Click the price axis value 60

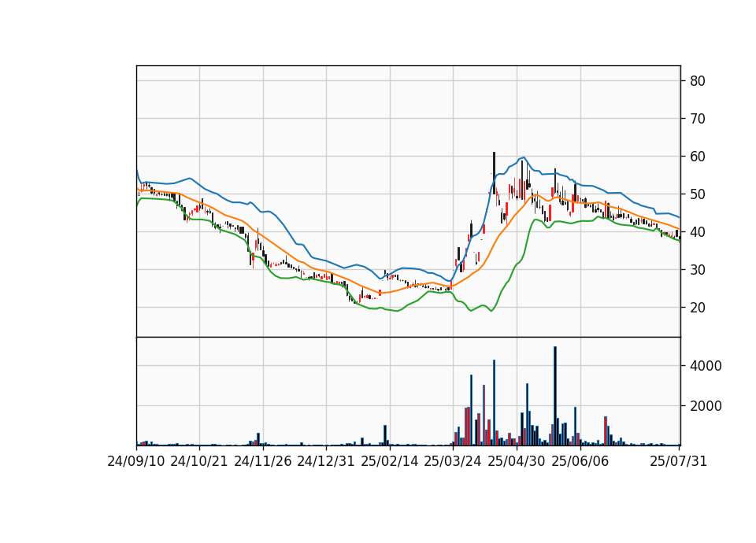(x=698, y=157)
